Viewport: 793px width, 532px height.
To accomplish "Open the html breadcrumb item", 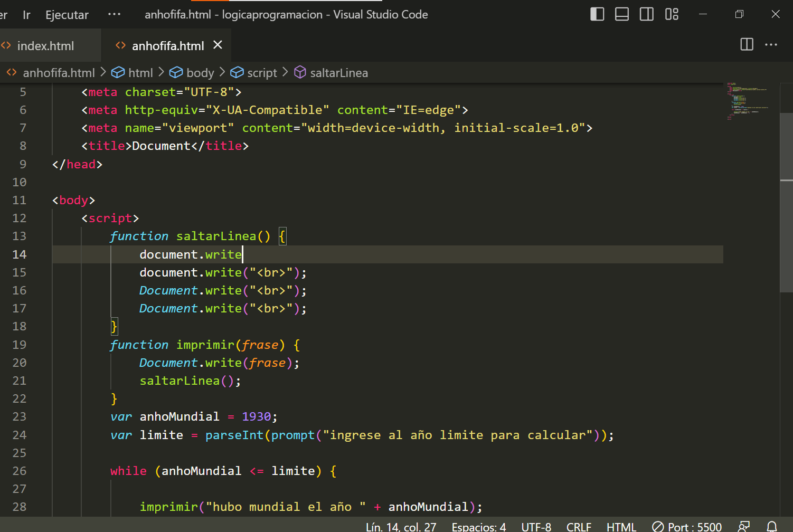I will (x=140, y=73).
